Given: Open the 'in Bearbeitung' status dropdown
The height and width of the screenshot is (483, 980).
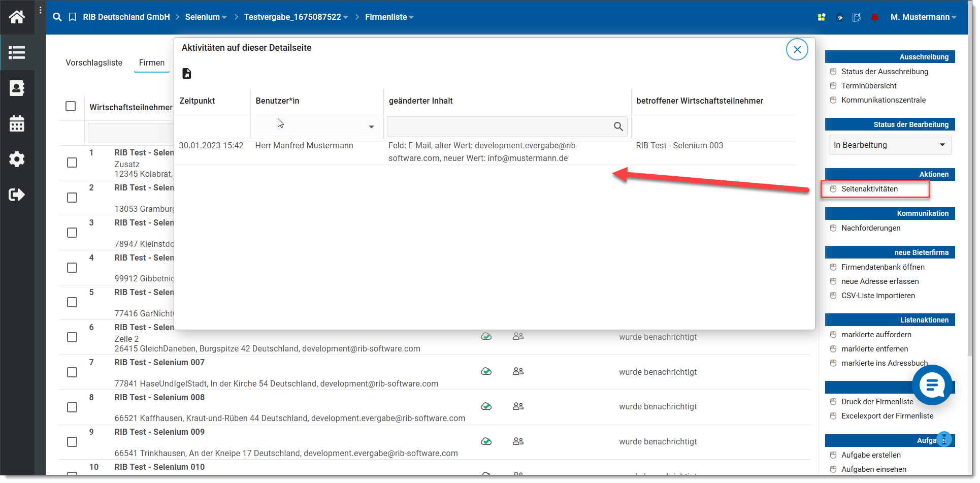Looking at the screenshot, I should (x=890, y=145).
